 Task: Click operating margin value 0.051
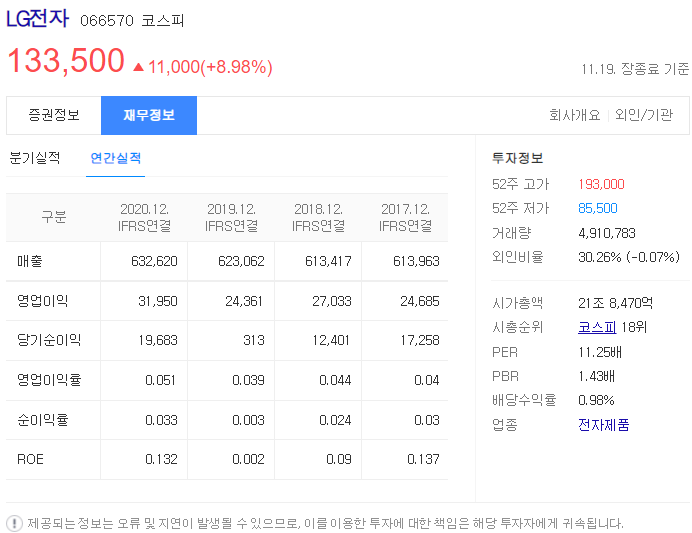160,380
